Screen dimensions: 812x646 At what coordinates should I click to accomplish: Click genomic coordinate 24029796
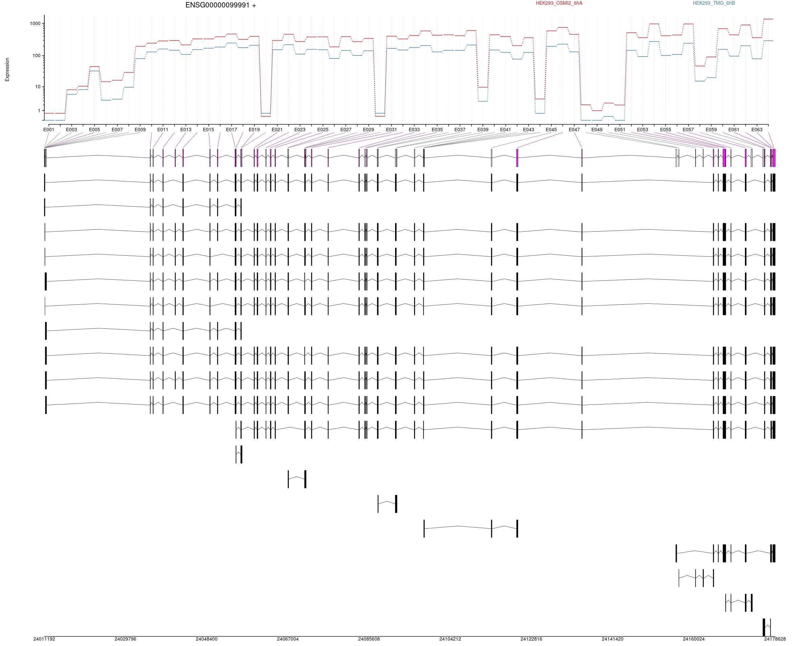click(126, 639)
